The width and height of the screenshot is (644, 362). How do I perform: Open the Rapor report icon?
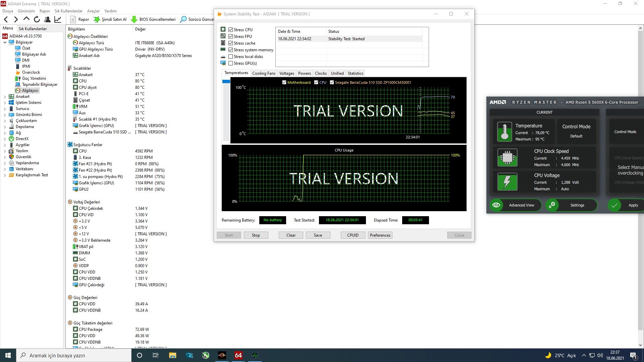(x=73, y=19)
